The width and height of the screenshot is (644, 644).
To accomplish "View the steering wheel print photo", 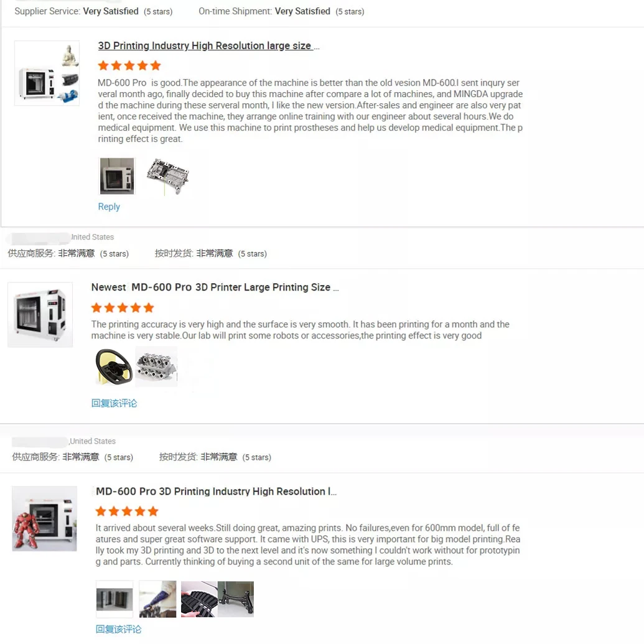I will (x=114, y=366).
